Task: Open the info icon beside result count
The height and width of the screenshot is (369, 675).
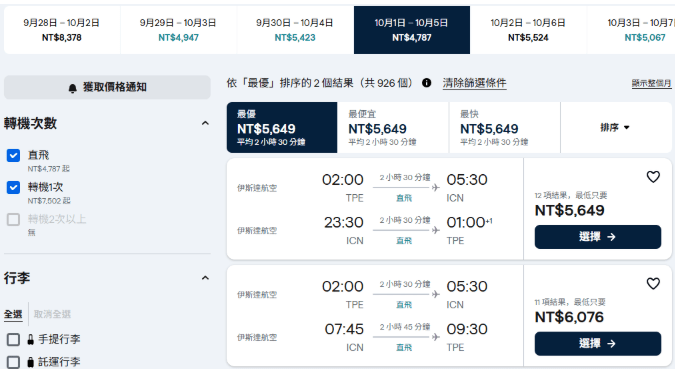Action: pyautogui.click(x=426, y=83)
